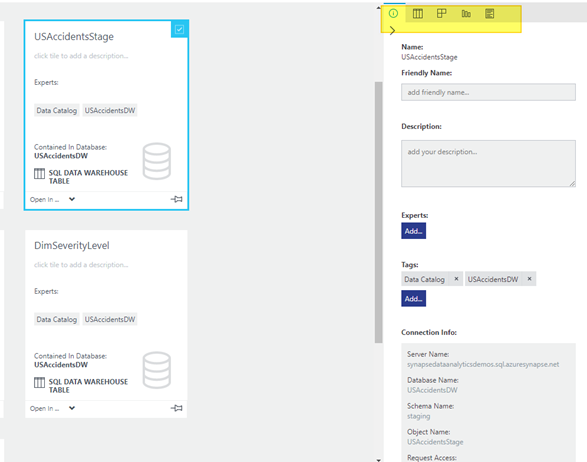Image resolution: width=587 pixels, height=462 pixels.
Task: Pin the DimSeverityLevel tile
Action: 177,408
